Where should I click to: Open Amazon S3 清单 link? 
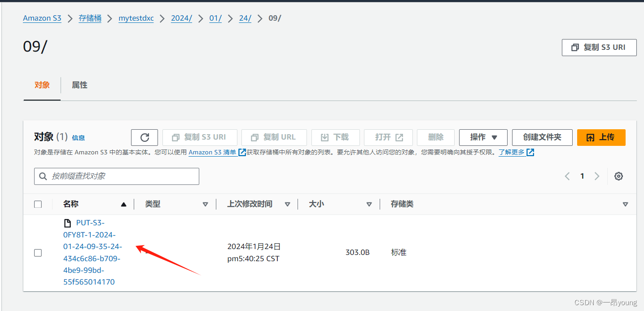coord(212,152)
